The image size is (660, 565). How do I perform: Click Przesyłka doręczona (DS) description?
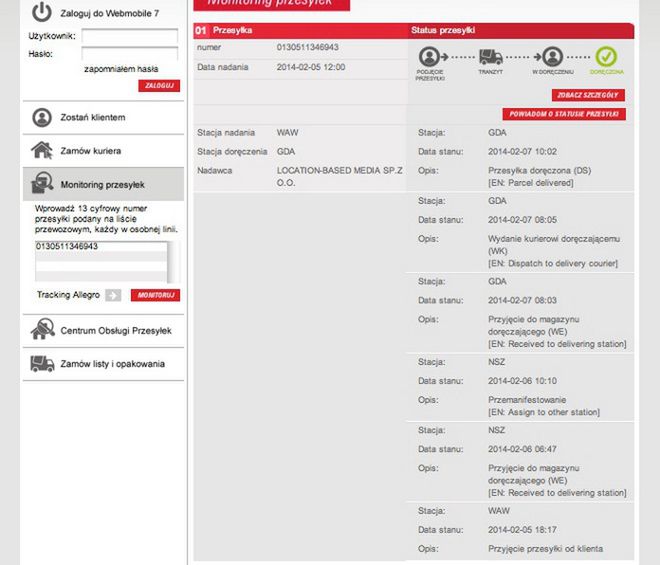click(x=540, y=171)
